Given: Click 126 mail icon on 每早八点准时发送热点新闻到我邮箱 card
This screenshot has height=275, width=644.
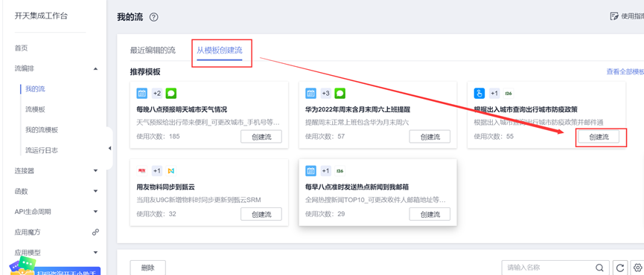Looking at the screenshot, I should 339,170.
